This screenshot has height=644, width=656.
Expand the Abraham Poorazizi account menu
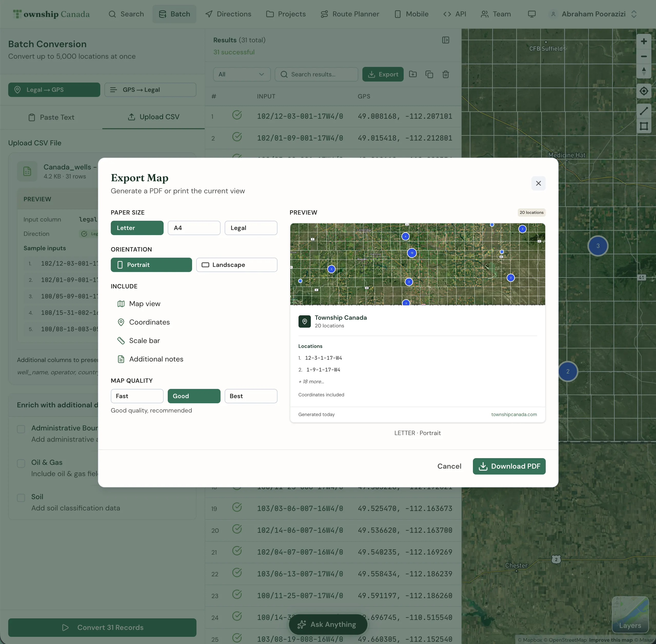pyautogui.click(x=593, y=14)
